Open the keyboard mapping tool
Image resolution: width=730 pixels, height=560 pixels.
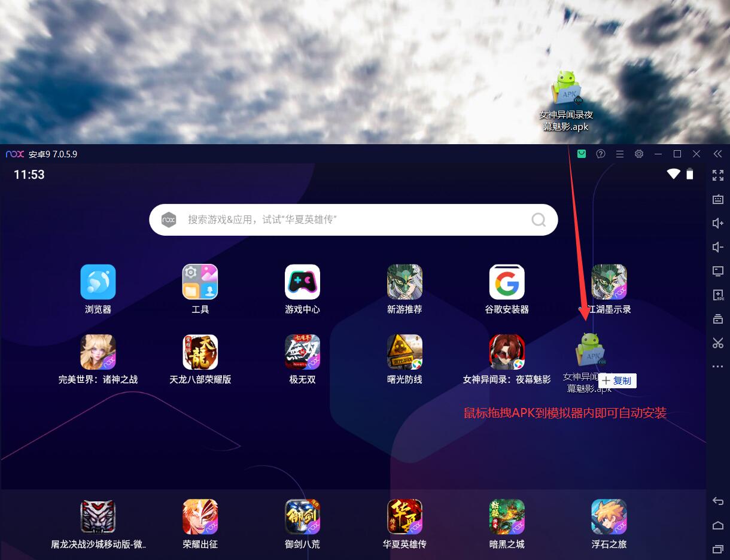pyautogui.click(x=718, y=199)
